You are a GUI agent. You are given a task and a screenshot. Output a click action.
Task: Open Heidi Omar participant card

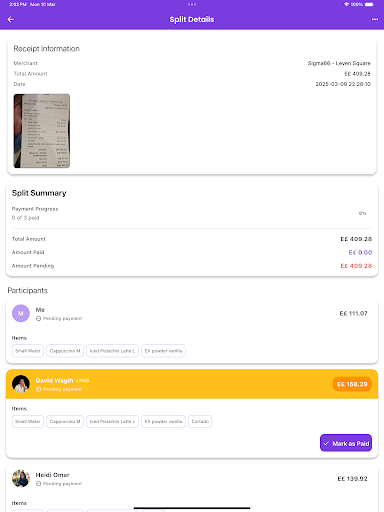click(192, 488)
